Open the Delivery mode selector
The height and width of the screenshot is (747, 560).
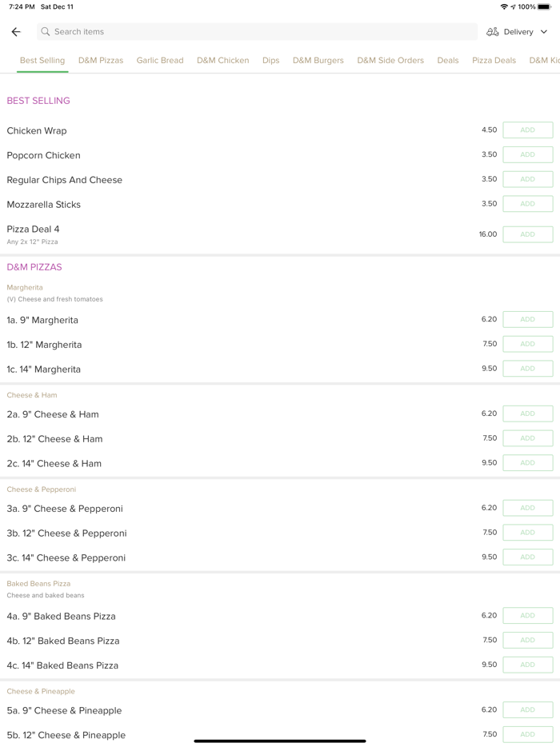point(518,32)
